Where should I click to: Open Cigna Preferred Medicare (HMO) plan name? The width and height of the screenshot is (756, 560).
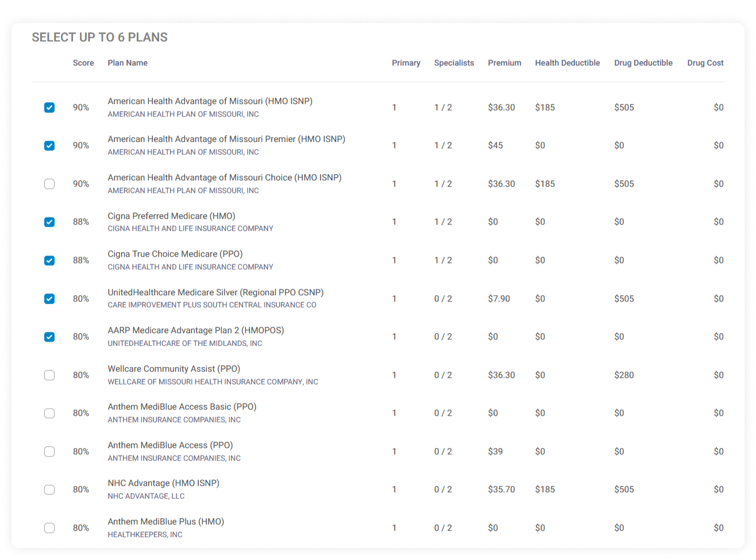tap(172, 216)
